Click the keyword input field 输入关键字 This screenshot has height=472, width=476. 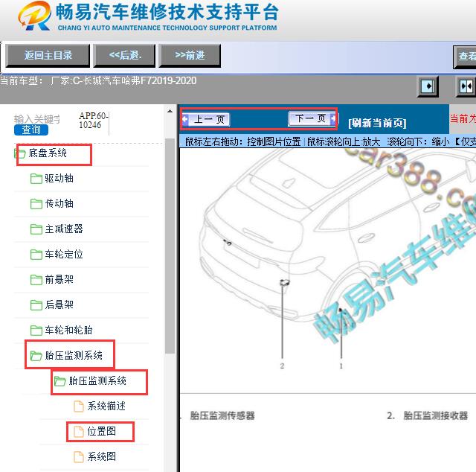(x=37, y=119)
